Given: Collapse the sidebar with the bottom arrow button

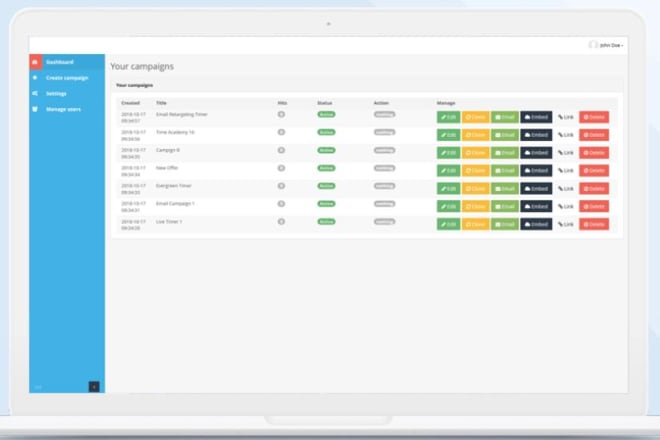Looking at the screenshot, I should click(94, 387).
